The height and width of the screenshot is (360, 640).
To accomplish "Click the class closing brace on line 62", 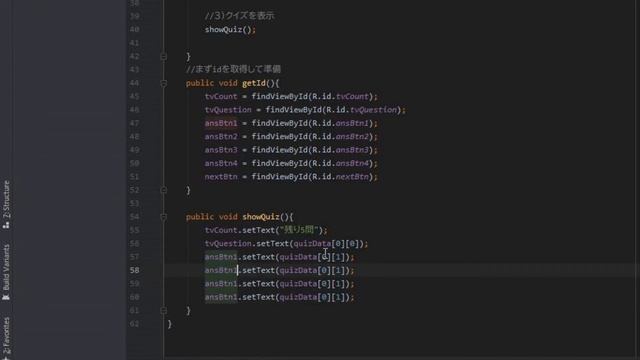I will click(170, 324).
